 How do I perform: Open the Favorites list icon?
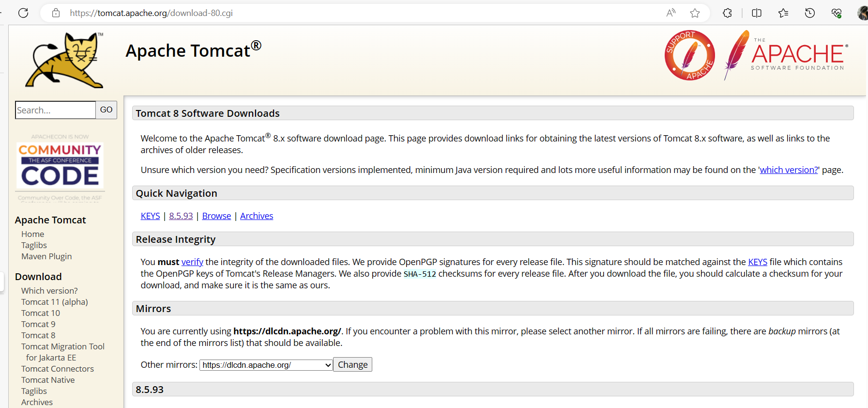pyautogui.click(x=783, y=13)
